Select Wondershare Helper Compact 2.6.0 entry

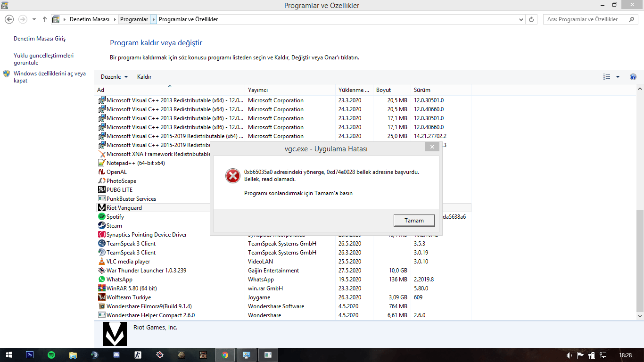pos(283,315)
